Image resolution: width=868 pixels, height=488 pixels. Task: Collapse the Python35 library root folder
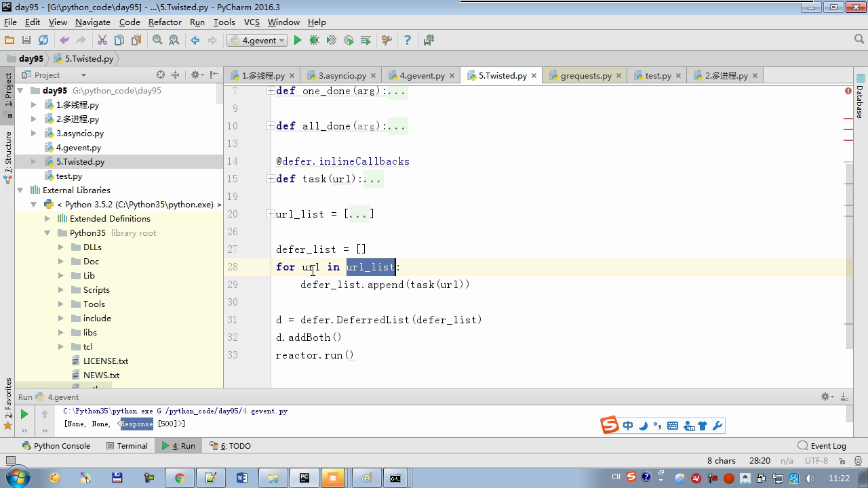point(47,233)
